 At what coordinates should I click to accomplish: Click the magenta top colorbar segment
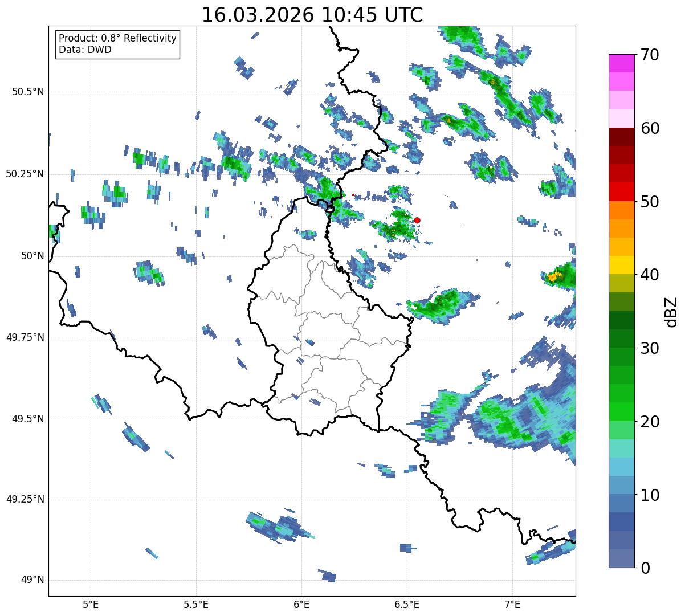click(x=621, y=63)
